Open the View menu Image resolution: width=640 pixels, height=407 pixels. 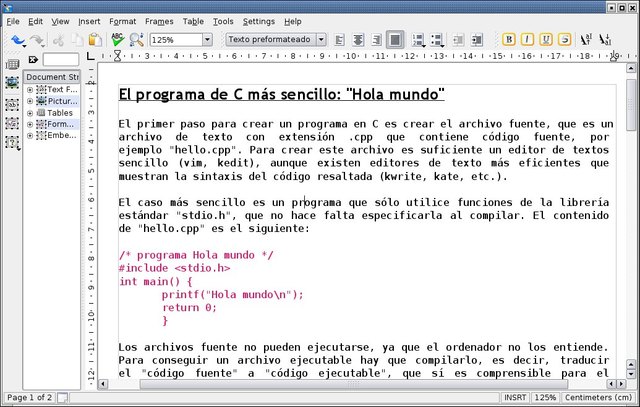(x=60, y=22)
